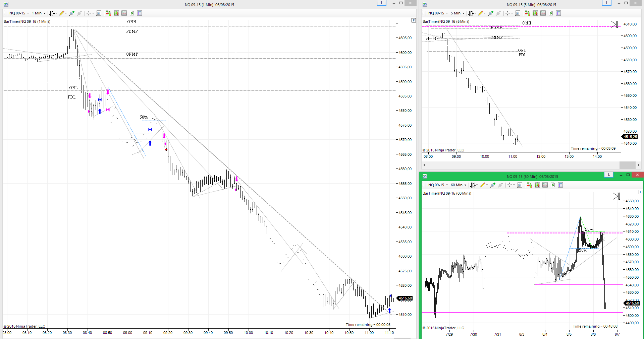Minimize the 60 Min chart window
The height and width of the screenshot is (339, 644).
click(621, 175)
